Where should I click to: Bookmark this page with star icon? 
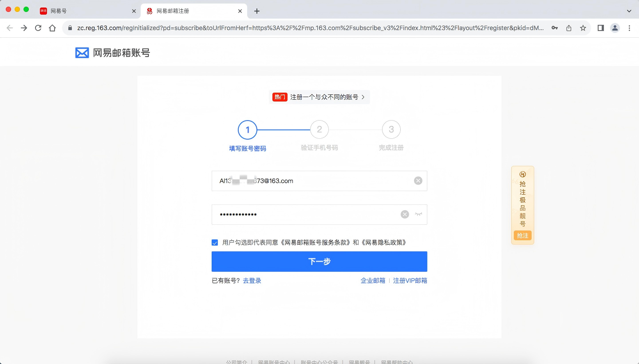pos(583,28)
